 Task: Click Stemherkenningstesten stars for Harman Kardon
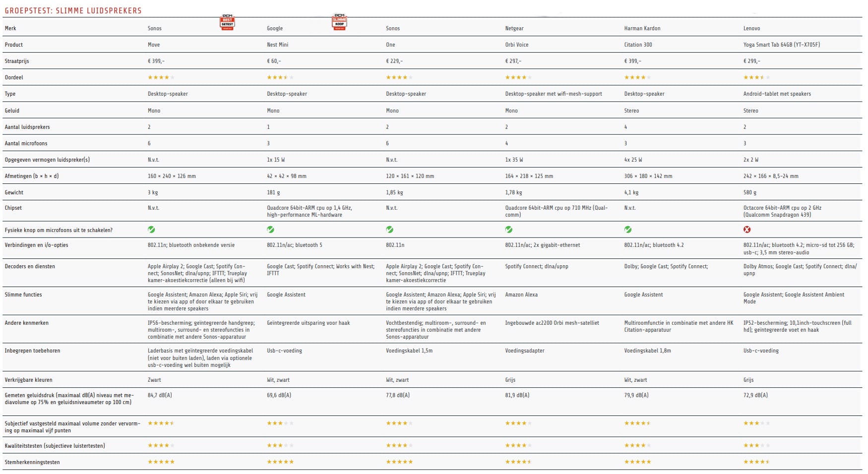[x=637, y=462]
